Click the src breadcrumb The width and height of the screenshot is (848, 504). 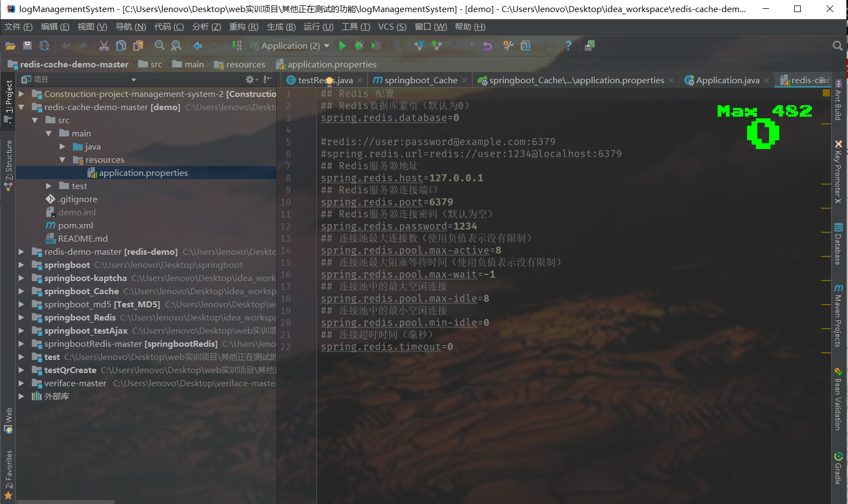(151, 65)
